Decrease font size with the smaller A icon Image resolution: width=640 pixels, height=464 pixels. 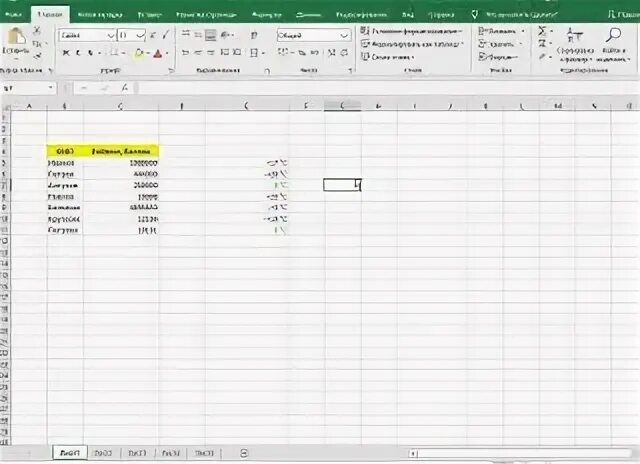pyautogui.click(x=166, y=35)
